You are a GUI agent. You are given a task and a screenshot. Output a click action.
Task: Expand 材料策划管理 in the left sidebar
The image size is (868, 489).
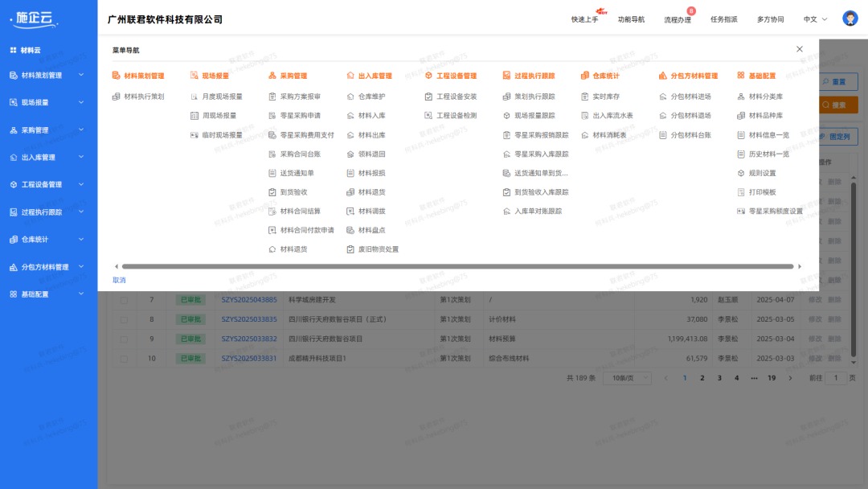[44, 76]
